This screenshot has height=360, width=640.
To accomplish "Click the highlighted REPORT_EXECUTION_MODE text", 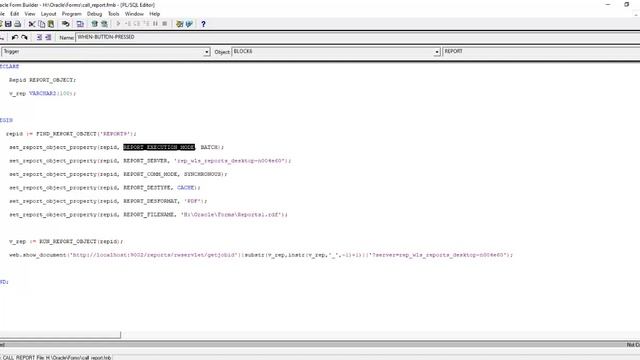I will pyautogui.click(x=159, y=147).
